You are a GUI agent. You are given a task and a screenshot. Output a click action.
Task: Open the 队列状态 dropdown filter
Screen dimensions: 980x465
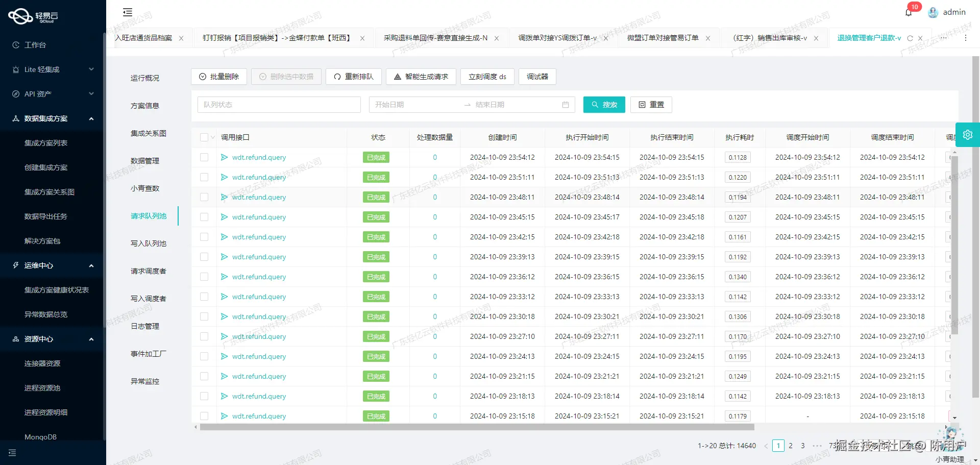point(279,105)
